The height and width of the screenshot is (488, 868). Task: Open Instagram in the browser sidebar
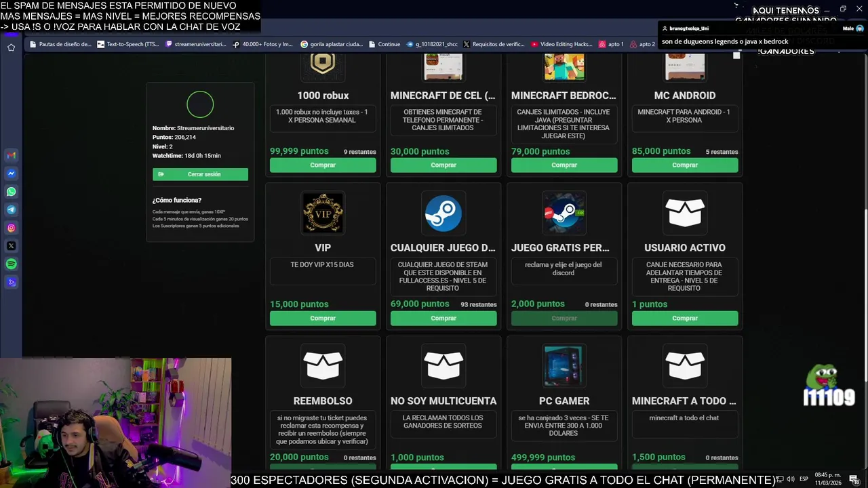(x=11, y=228)
